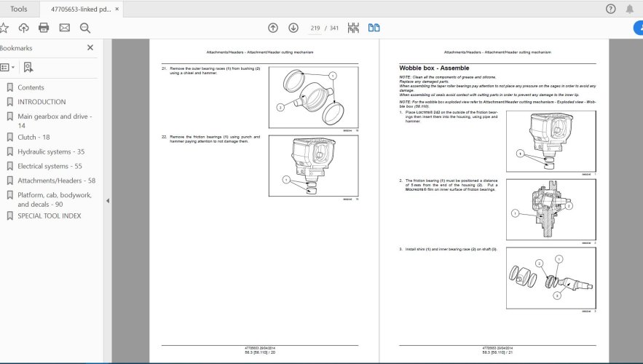Open the Tools tab
Screen dimensions: 643x364
click(x=19, y=9)
